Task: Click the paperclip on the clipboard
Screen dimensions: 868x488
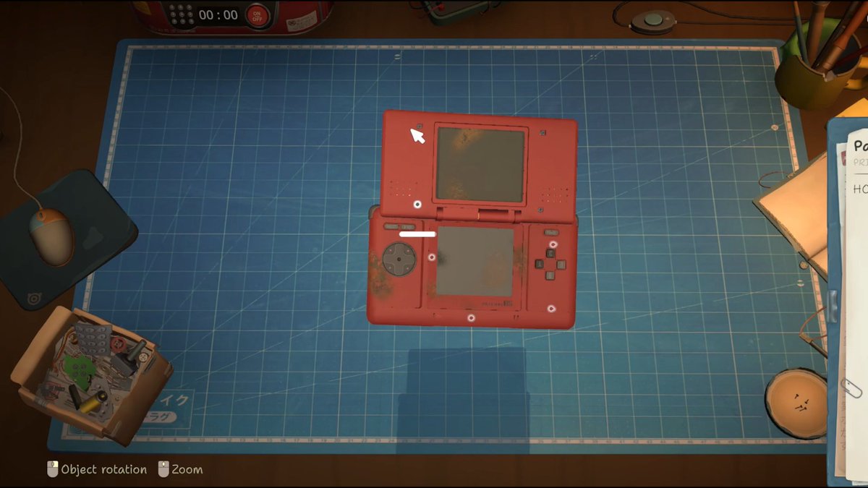Action: point(853,387)
